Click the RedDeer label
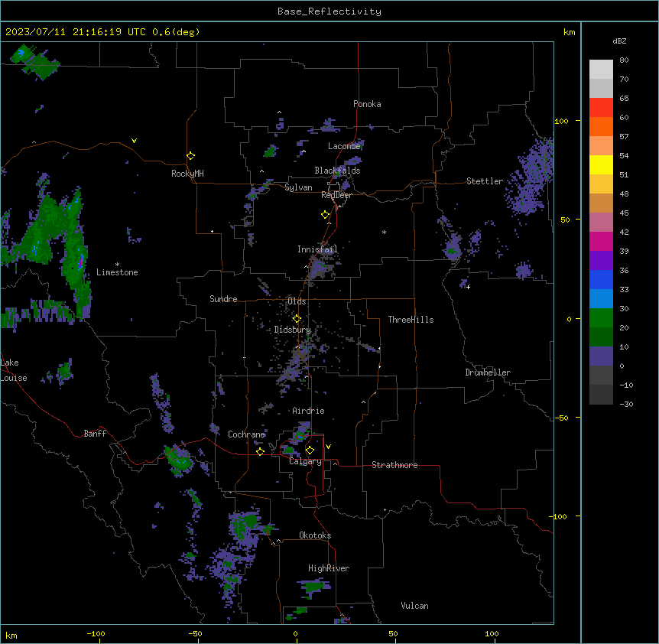Image resolution: width=659 pixels, height=644 pixels. (336, 195)
